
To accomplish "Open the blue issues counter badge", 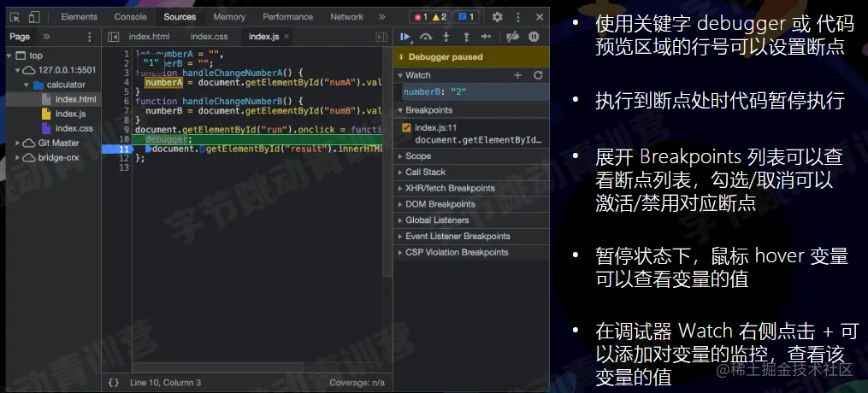I will coord(466,17).
